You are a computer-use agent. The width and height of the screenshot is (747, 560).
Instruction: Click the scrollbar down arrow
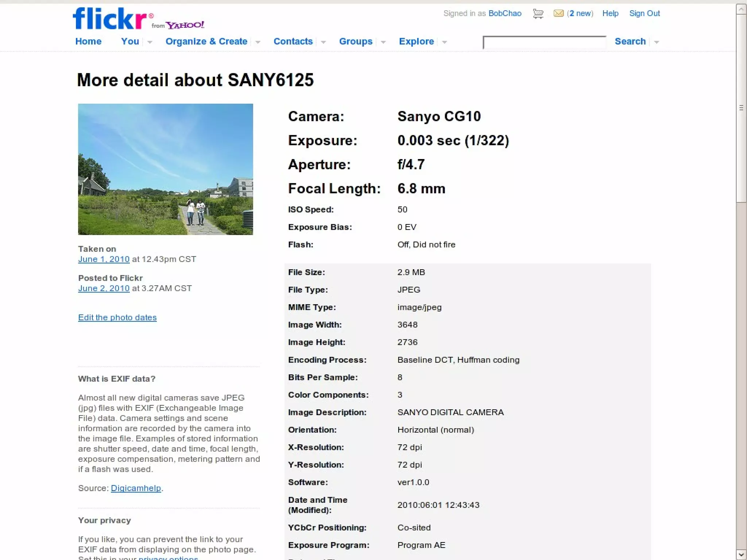coord(741,554)
